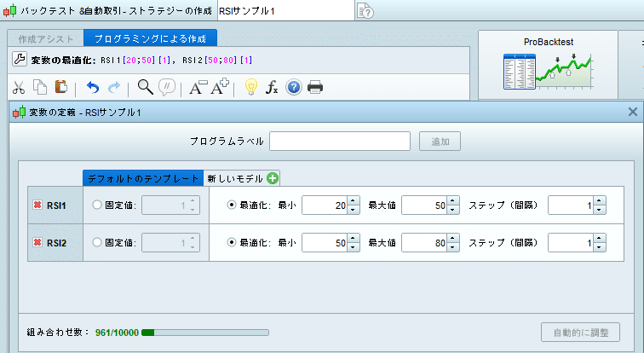The image size is (644, 353).
Task: Increase RSI1 maximum value spinner
Action: click(453, 201)
